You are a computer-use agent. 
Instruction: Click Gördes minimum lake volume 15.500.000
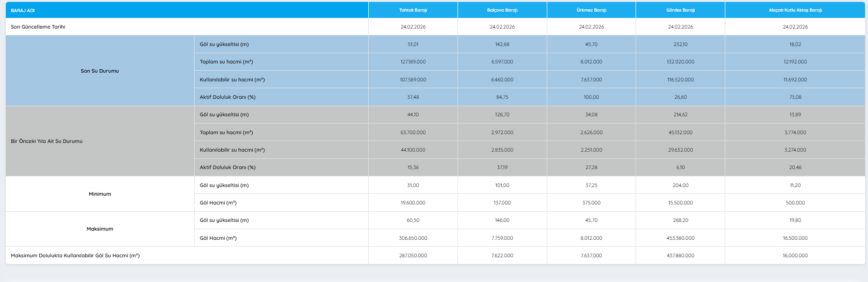[680, 203]
